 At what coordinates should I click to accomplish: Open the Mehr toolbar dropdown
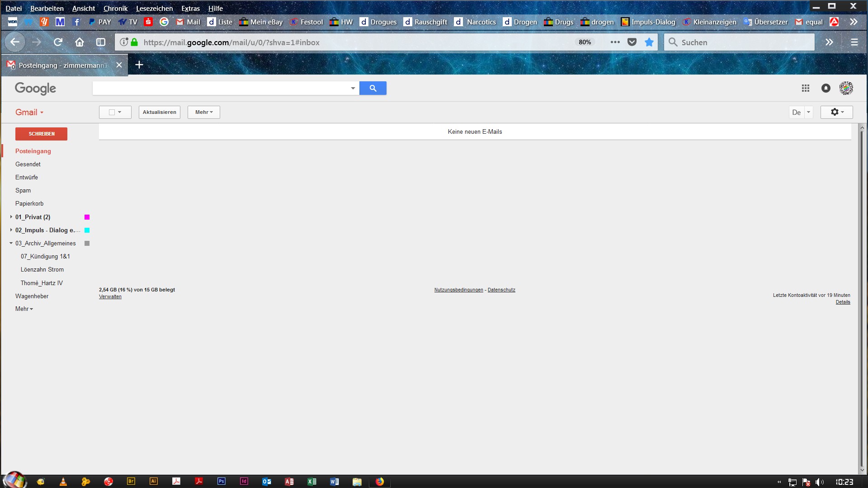click(204, 112)
